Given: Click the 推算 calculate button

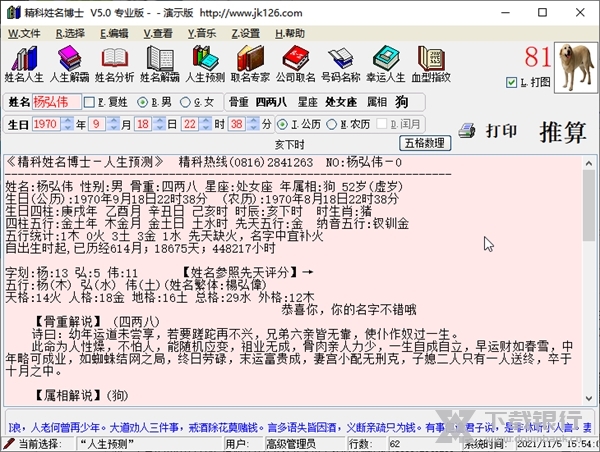Looking at the screenshot, I should pyautogui.click(x=563, y=132).
